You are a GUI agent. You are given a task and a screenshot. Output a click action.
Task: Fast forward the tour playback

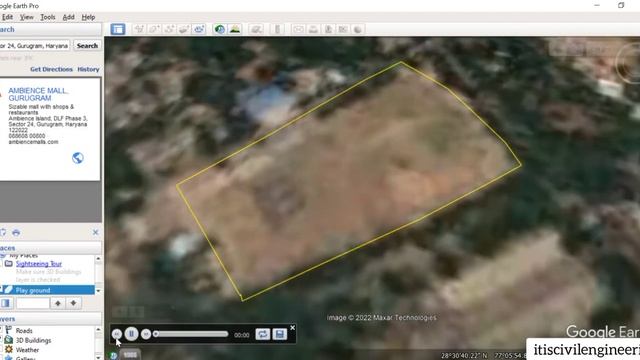pos(146,334)
